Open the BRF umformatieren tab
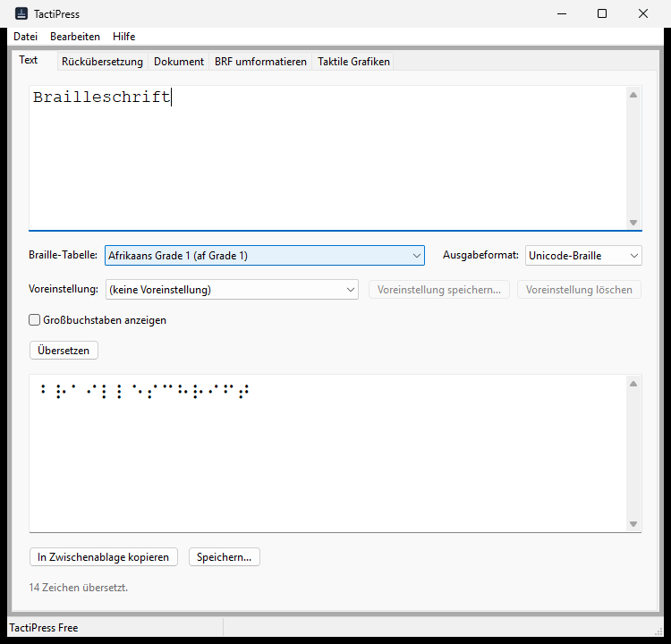This screenshot has width=671, height=644. (260, 62)
